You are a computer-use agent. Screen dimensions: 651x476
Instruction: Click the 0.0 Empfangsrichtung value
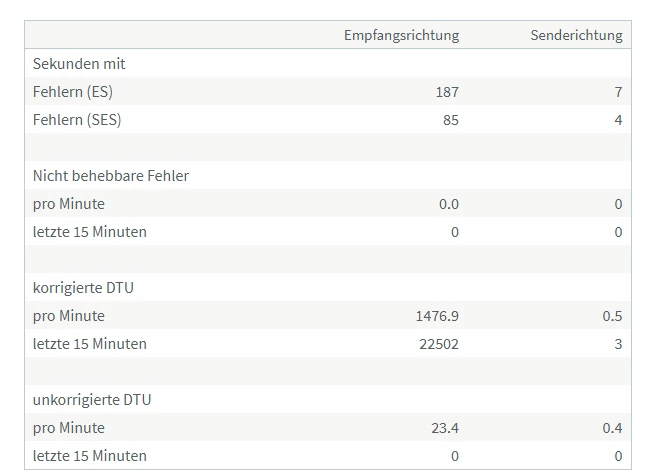[449, 204]
